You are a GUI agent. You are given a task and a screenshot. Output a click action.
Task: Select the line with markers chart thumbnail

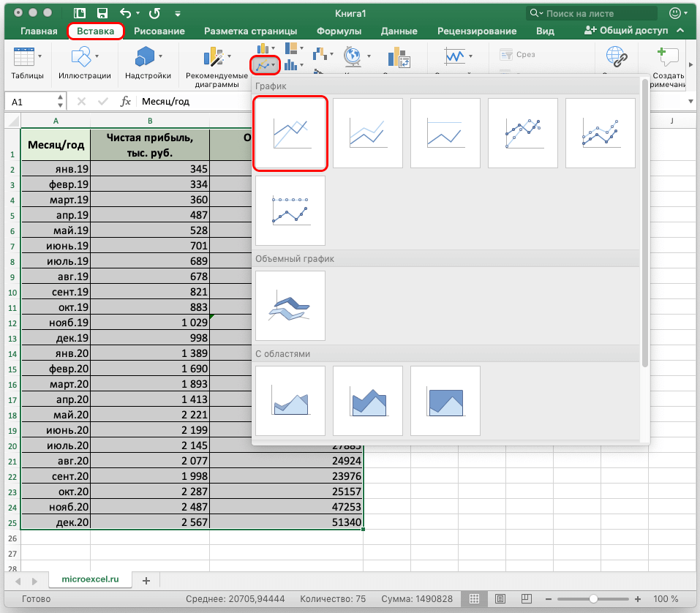click(523, 133)
